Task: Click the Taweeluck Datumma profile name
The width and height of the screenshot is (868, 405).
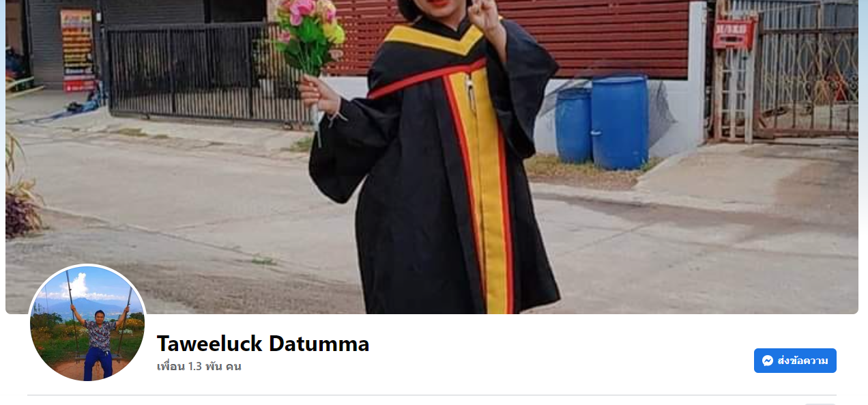Action: 263,344
